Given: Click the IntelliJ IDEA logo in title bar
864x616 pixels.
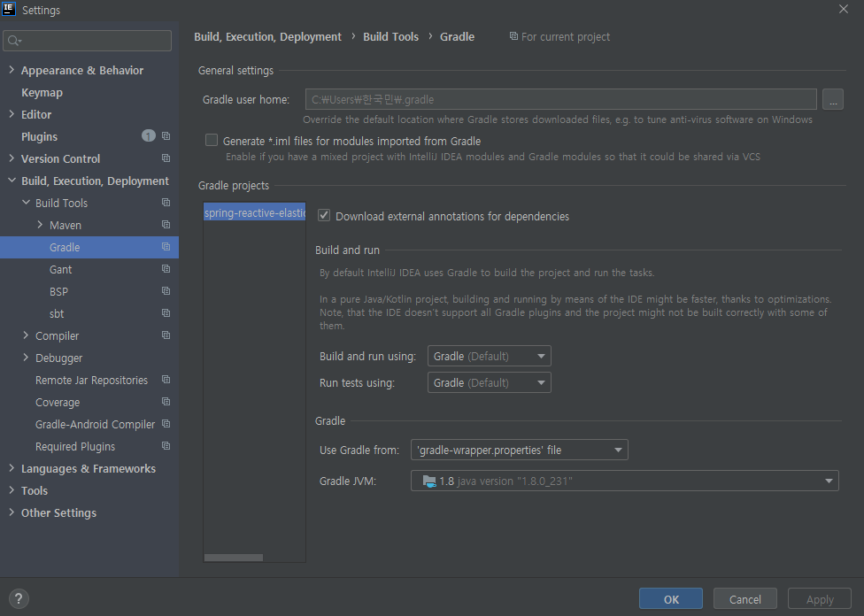Looking at the screenshot, I should [x=9, y=10].
